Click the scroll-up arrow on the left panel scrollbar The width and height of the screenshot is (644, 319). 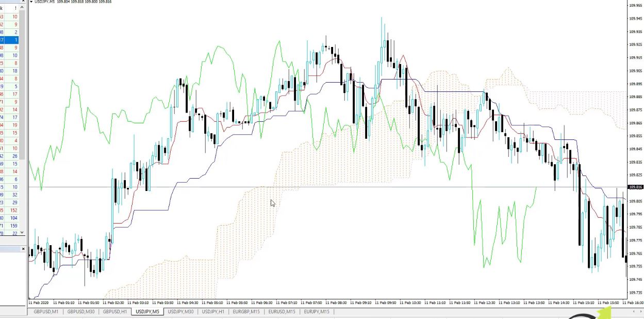[x=23, y=7]
